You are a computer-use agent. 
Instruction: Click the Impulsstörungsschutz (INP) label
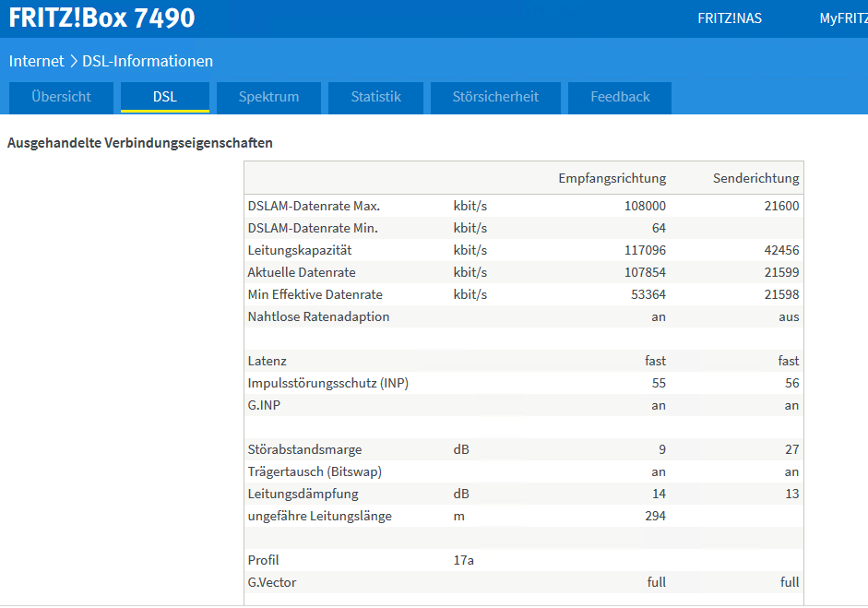tap(327, 383)
